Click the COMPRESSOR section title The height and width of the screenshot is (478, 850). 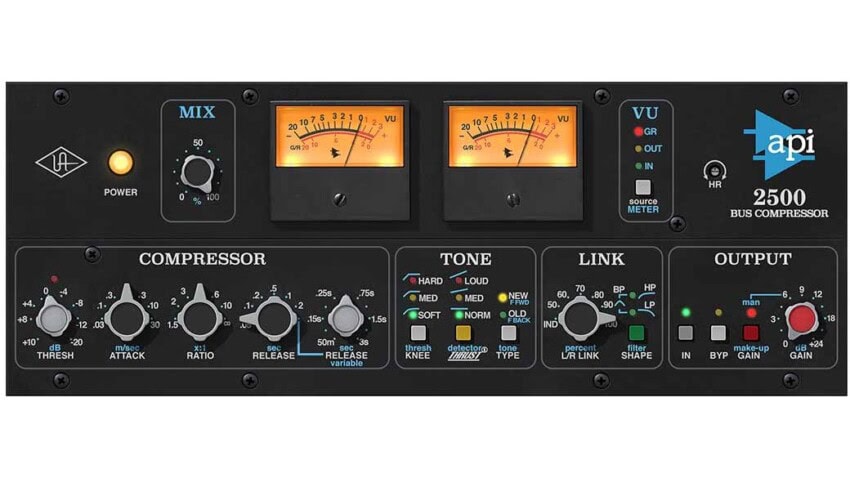202,259
